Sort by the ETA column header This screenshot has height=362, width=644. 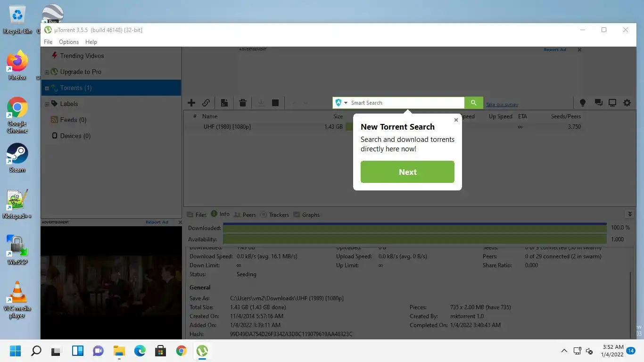522,116
